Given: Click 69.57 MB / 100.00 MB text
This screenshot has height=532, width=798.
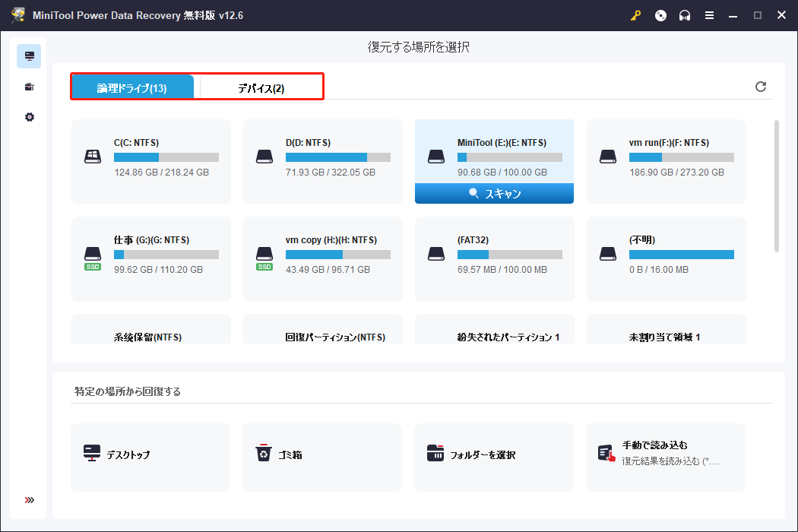Looking at the screenshot, I should (x=502, y=269).
